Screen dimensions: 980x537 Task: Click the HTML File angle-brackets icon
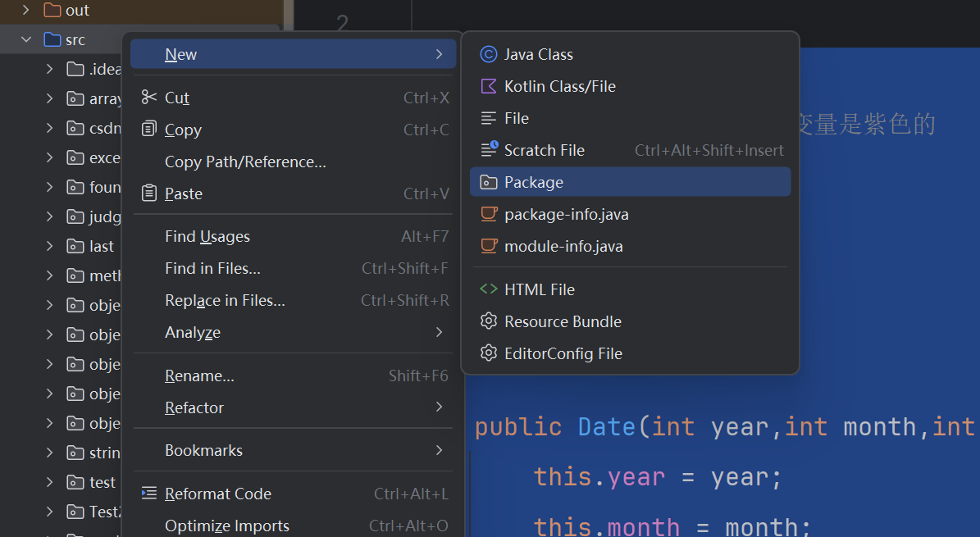488,289
